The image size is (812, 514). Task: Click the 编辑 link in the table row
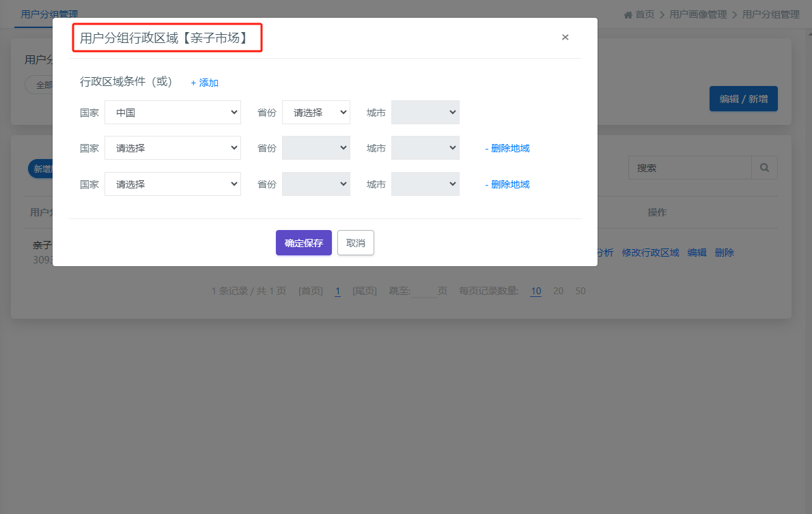(x=697, y=253)
